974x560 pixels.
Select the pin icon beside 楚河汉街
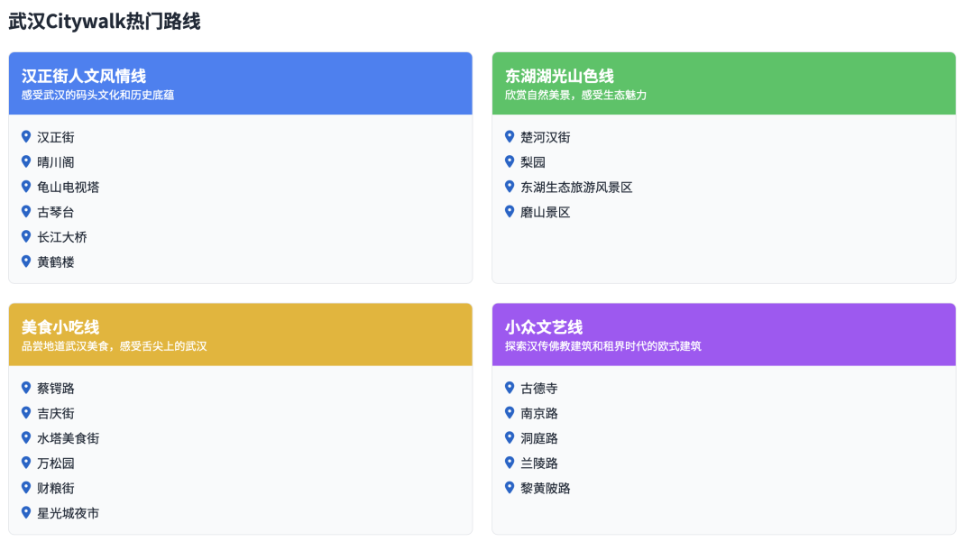click(510, 137)
